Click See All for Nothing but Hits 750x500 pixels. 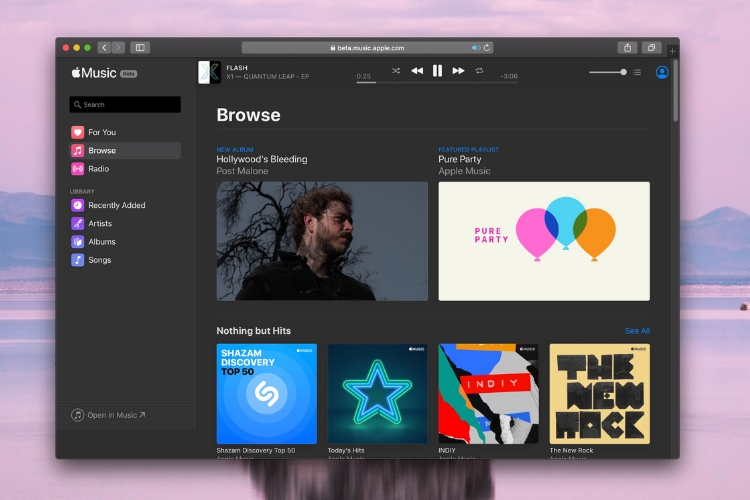tap(637, 331)
